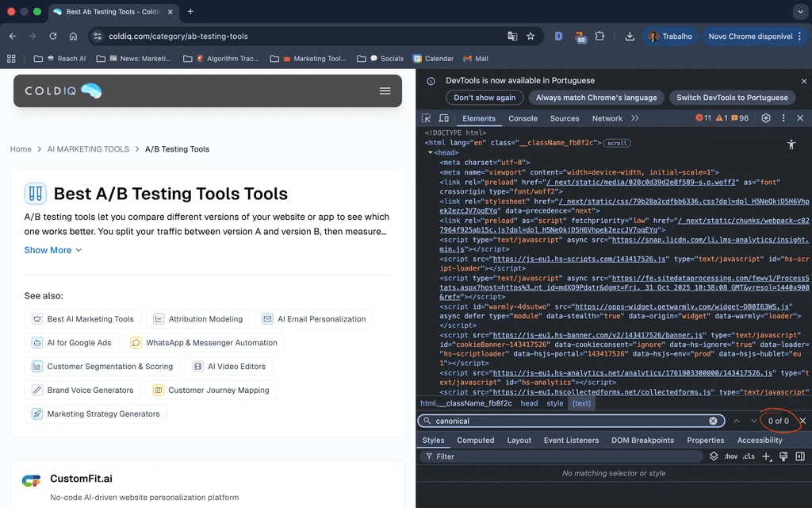This screenshot has width=812, height=508.
Task: Go to Home breadcrumb link
Action: coord(21,149)
